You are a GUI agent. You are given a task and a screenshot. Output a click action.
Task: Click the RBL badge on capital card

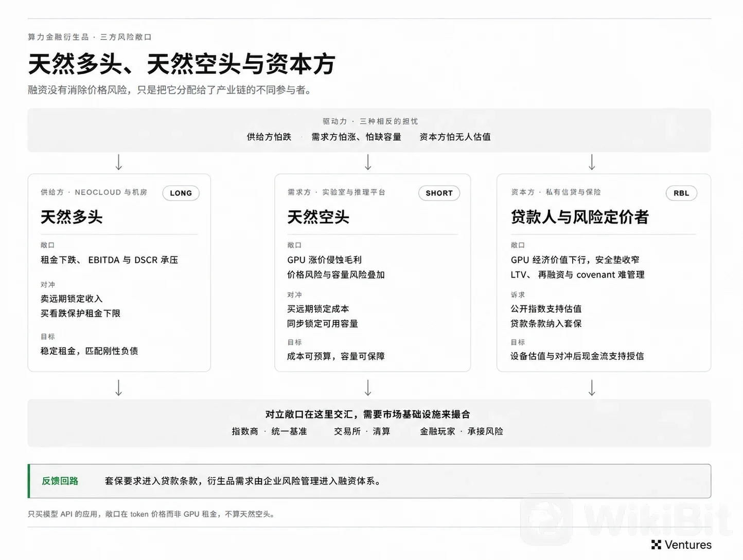pyautogui.click(x=681, y=193)
